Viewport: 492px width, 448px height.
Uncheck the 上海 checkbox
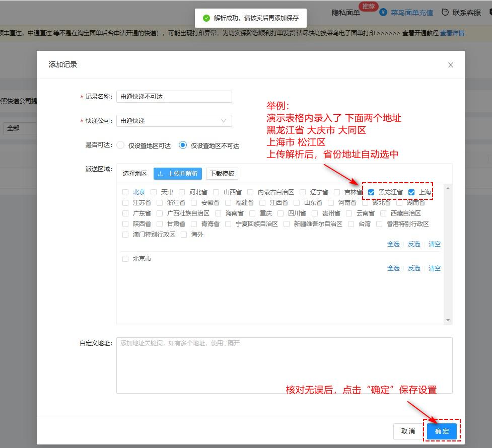[x=411, y=192]
